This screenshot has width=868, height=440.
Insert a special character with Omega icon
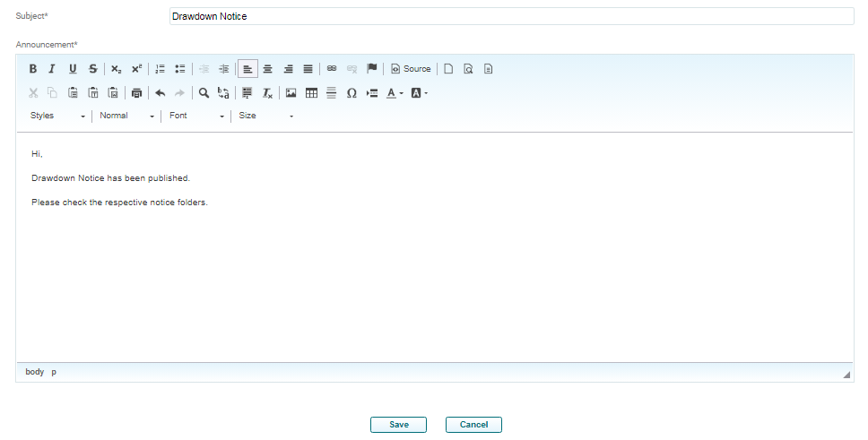pyautogui.click(x=352, y=92)
